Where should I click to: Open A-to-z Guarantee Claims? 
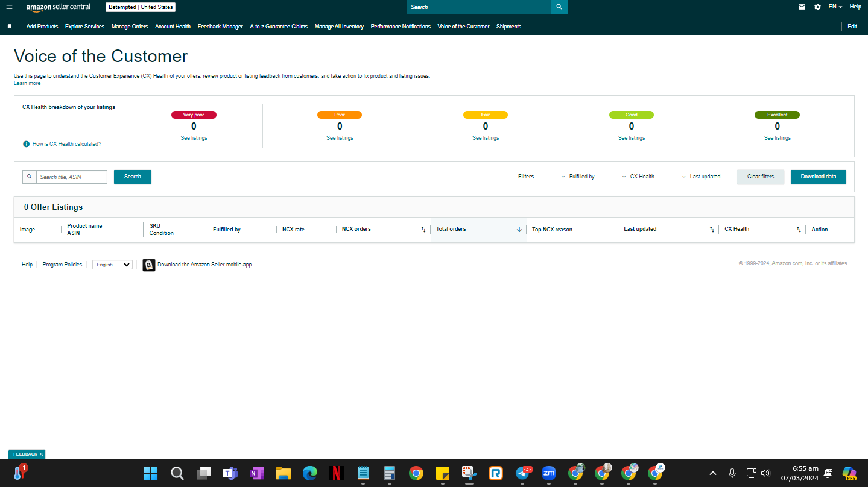pyautogui.click(x=279, y=27)
